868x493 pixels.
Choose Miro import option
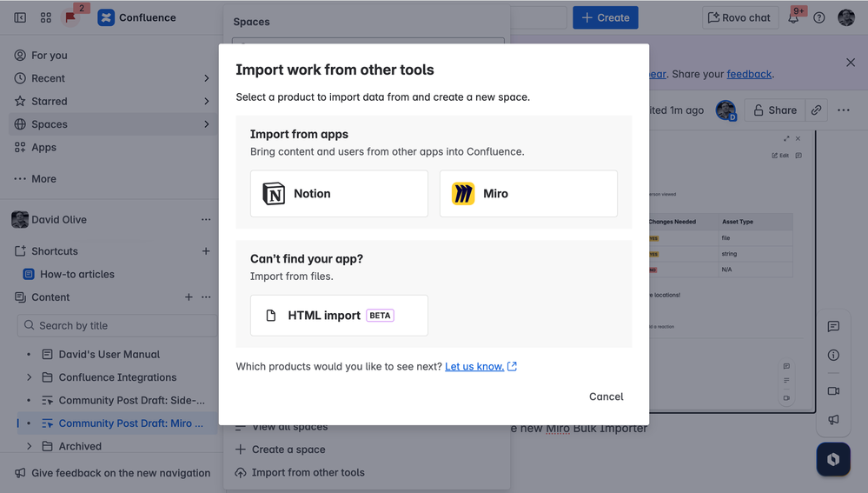pyautogui.click(x=528, y=194)
